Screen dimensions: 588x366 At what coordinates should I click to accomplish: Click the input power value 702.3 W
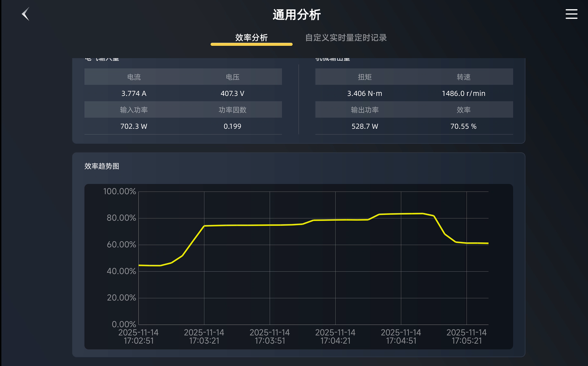tap(134, 126)
